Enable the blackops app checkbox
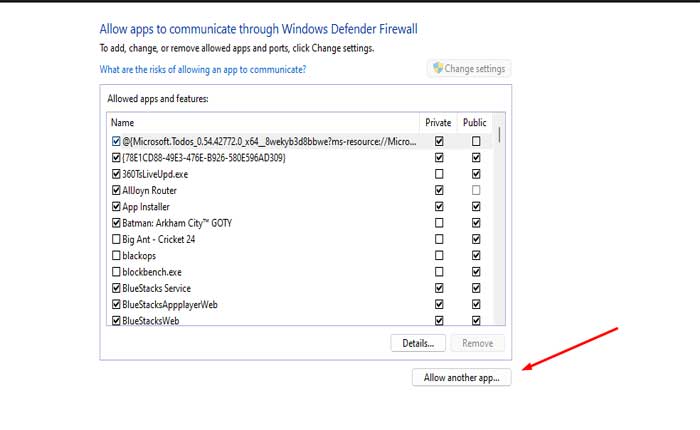Image resolution: width=700 pixels, height=430 pixels. (x=117, y=255)
